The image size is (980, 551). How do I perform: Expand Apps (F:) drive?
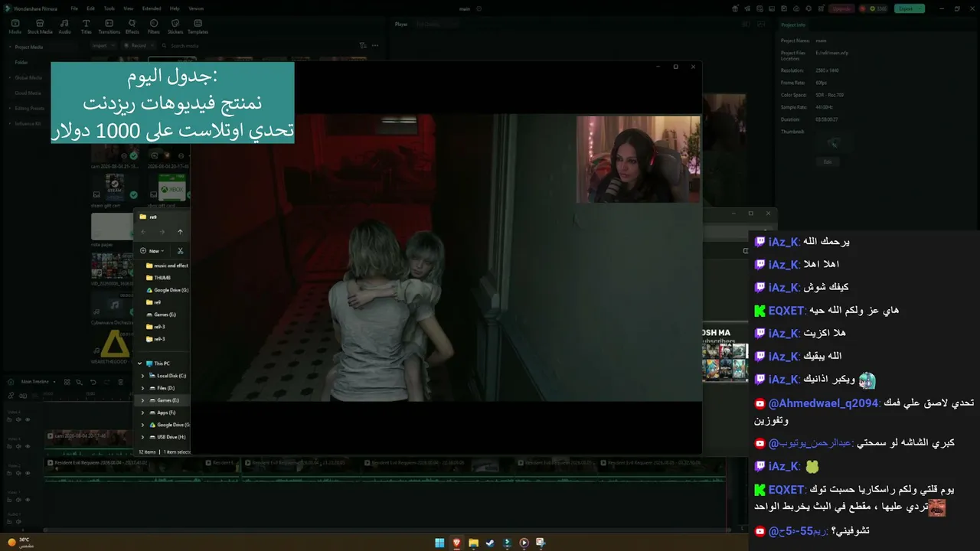pos(142,412)
